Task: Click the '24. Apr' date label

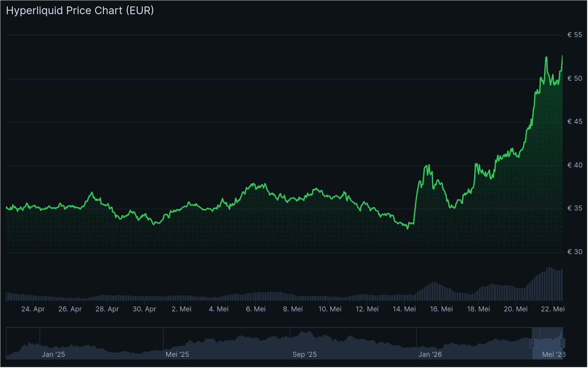Action: [x=33, y=309]
